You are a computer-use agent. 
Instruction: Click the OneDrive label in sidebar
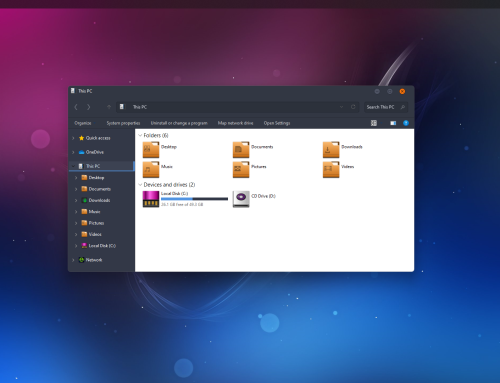coord(95,152)
